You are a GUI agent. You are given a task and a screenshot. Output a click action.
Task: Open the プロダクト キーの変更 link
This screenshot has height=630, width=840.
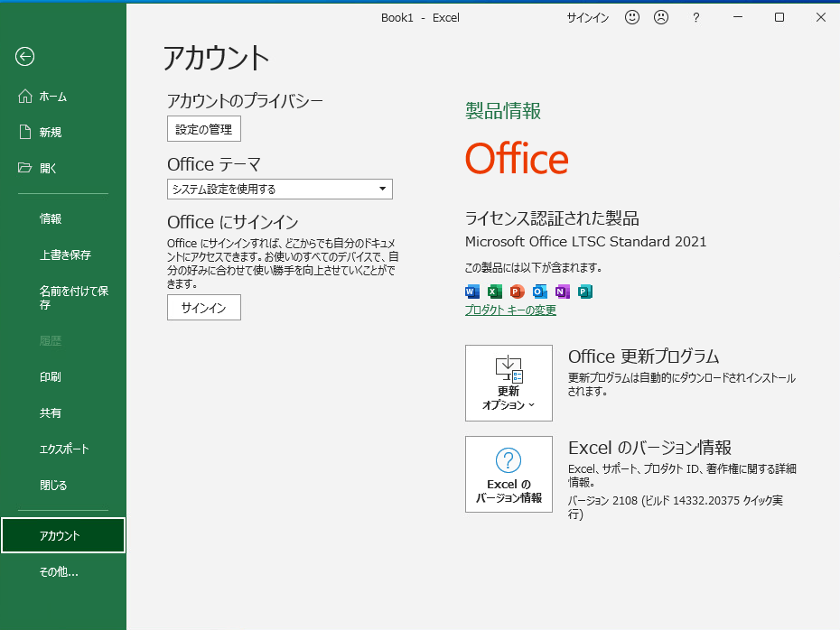[x=510, y=311]
